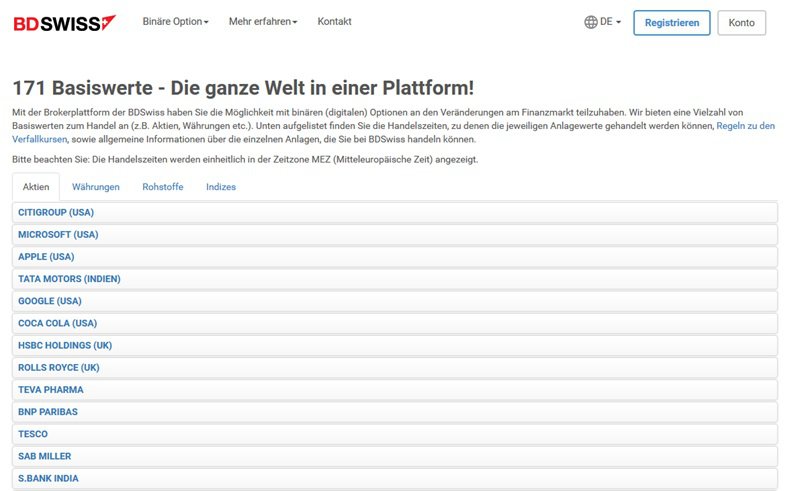Switch to the Währungen tab
This screenshot has width=800, height=491.
coord(95,187)
